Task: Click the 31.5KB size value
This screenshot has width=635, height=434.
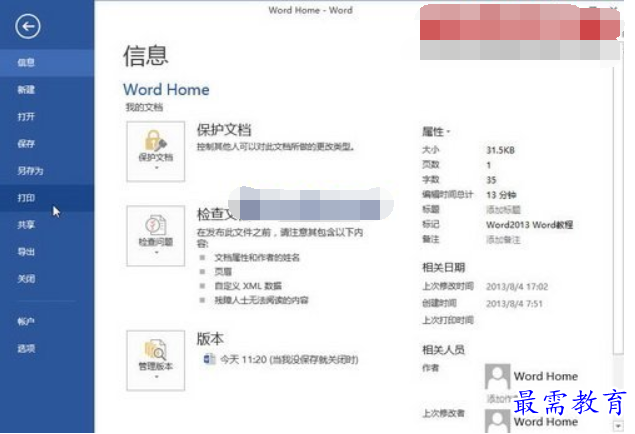Action: (500, 150)
